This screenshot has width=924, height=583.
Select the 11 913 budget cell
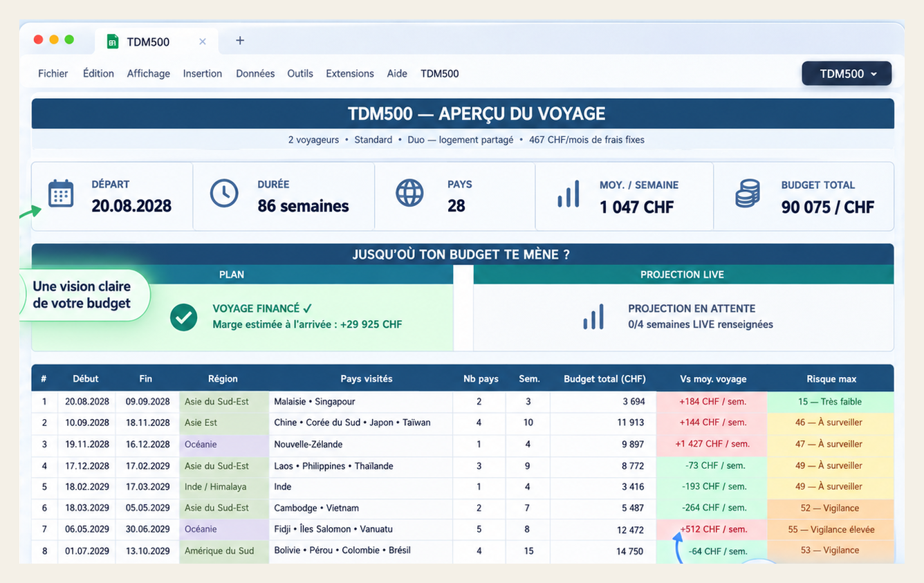[x=604, y=423]
